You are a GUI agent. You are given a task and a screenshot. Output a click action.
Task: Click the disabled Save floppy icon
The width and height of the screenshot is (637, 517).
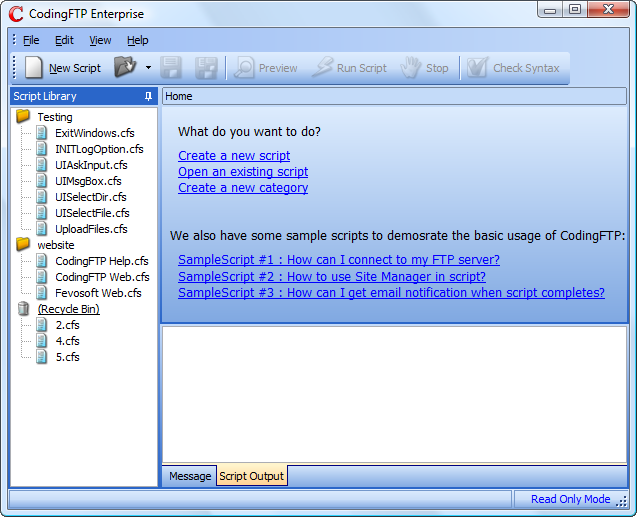coord(171,67)
